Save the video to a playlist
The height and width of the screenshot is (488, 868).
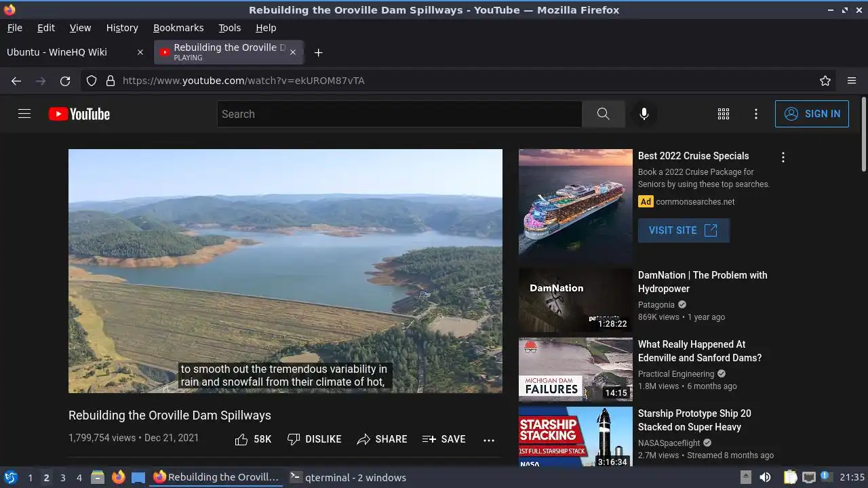[443, 439]
